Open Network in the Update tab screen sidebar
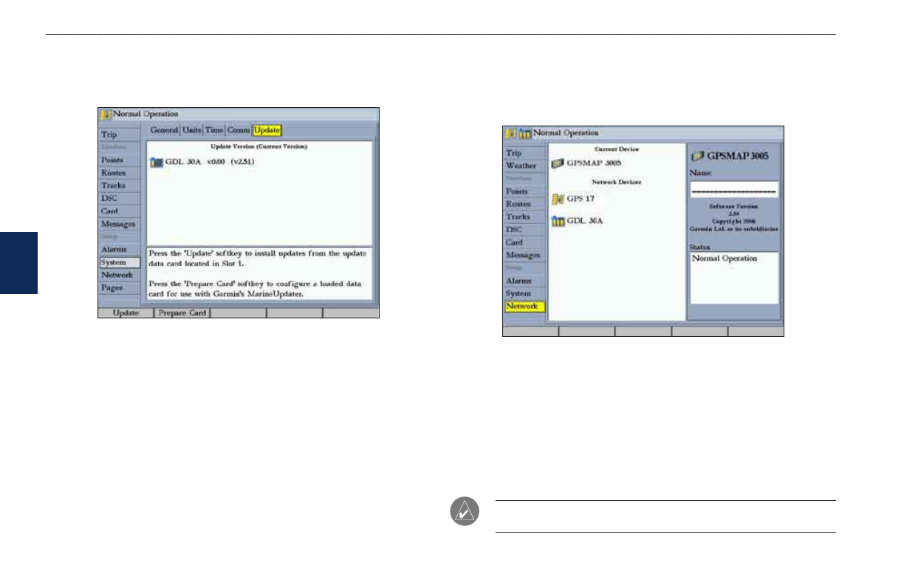This screenshot has width=904, height=588. click(x=120, y=275)
